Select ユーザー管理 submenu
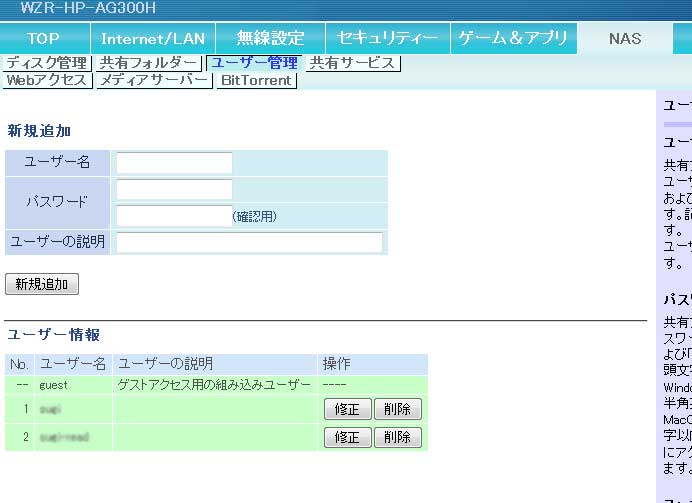This screenshot has height=503, width=692. pos(254,63)
